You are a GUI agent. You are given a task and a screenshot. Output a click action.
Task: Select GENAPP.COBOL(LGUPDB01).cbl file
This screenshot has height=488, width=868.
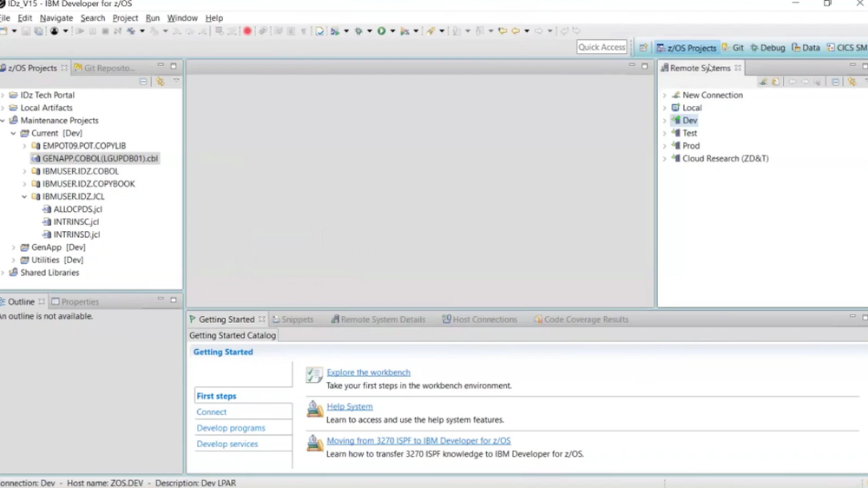(x=95, y=158)
